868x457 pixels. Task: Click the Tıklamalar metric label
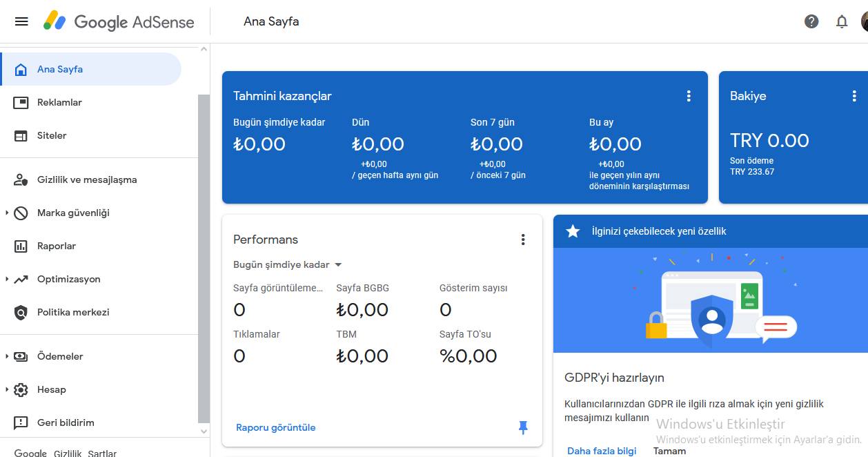tap(257, 334)
